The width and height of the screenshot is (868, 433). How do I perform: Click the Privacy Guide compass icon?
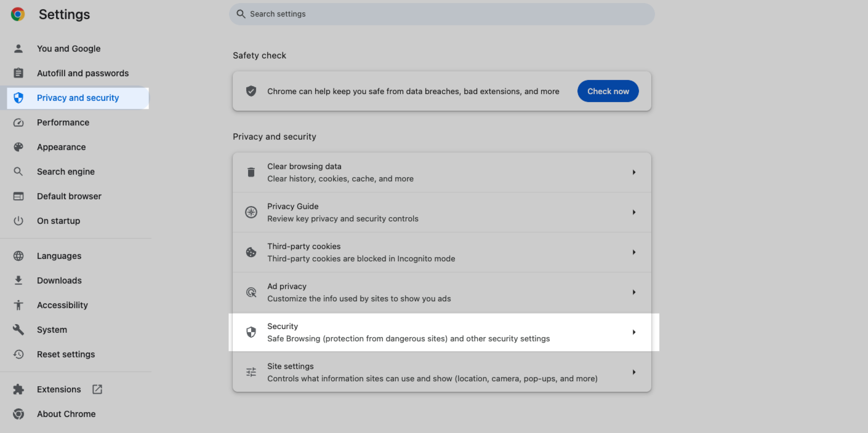coord(251,212)
